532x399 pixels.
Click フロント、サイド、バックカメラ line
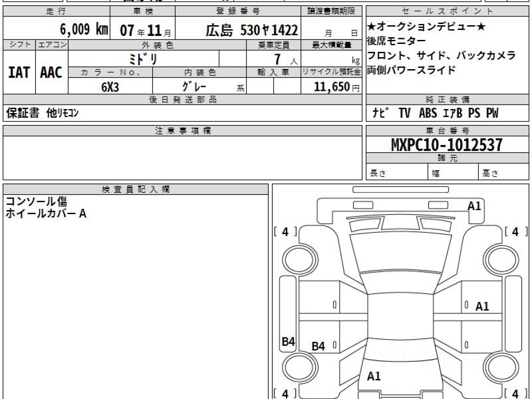(x=442, y=56)
